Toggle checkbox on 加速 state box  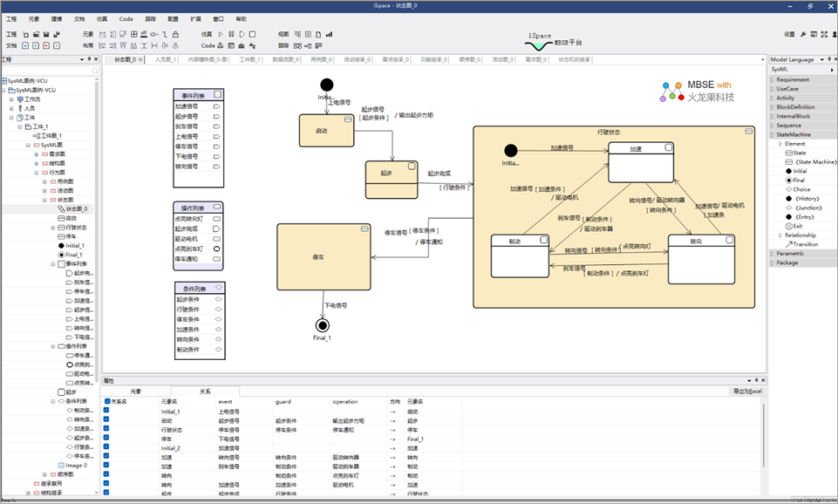tap(668, 147)
